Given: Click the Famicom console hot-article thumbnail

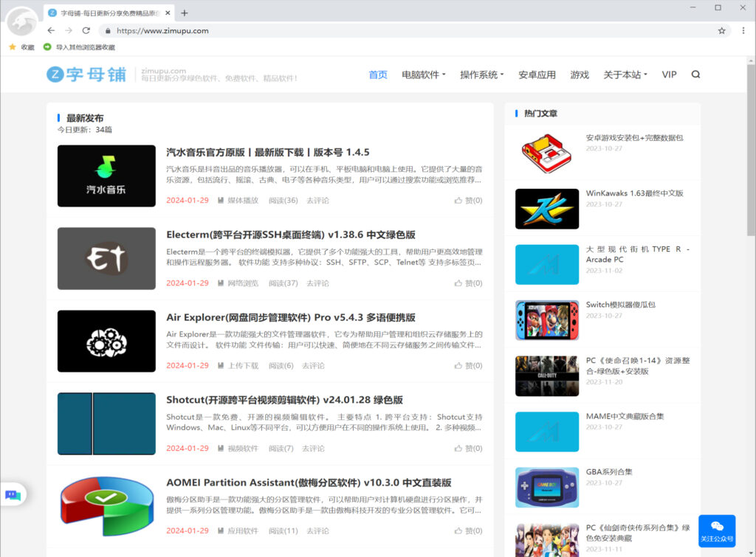Looking at the screenshot, I should pos(547,153).
